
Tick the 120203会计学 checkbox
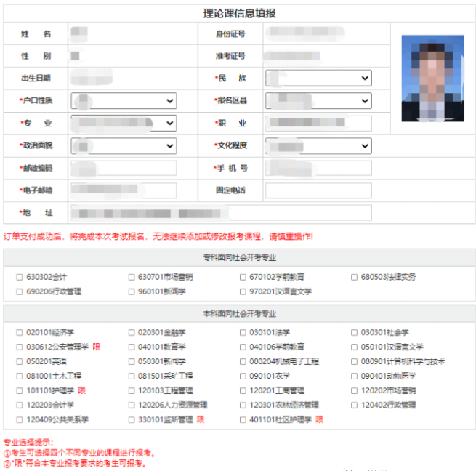(20, 406)
